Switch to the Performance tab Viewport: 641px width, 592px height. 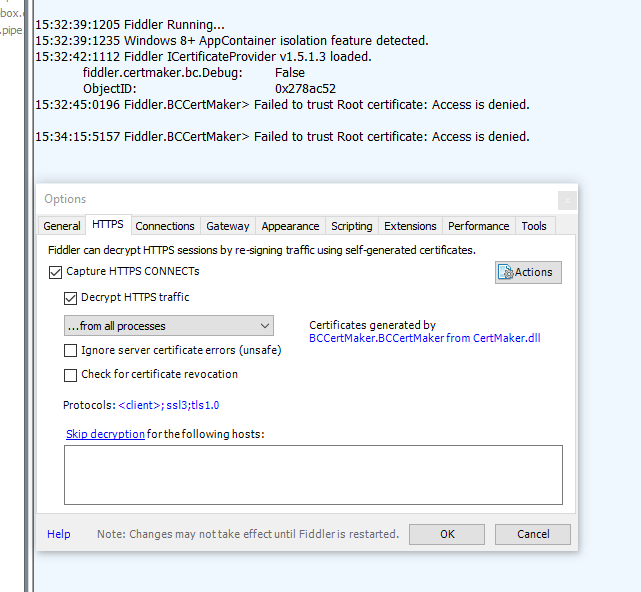(x=479, y=226)
